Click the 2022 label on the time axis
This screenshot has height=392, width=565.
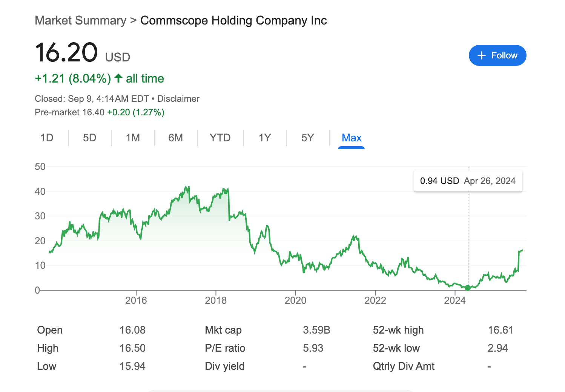375,300
